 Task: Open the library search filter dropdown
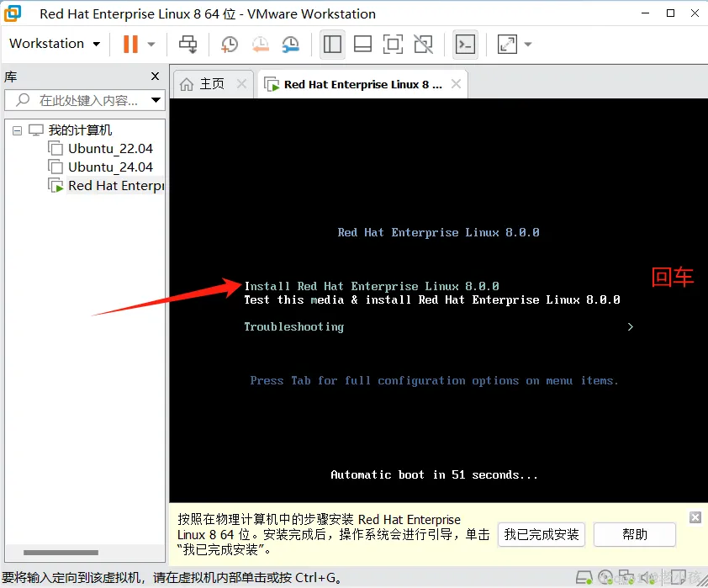[x=156, y=100]
